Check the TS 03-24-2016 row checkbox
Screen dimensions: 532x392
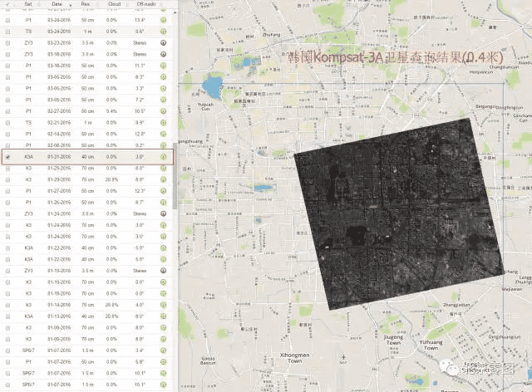(7, 32)
